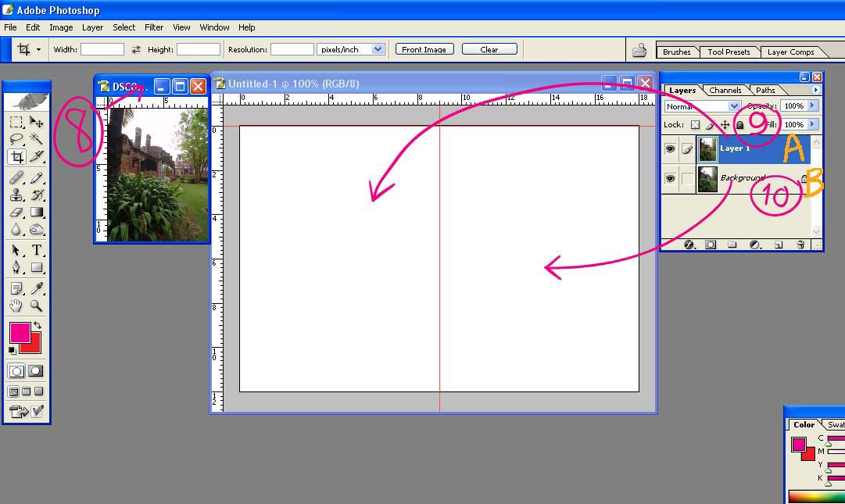Click the Delete layer trash icon

click(x=800, y=245)
